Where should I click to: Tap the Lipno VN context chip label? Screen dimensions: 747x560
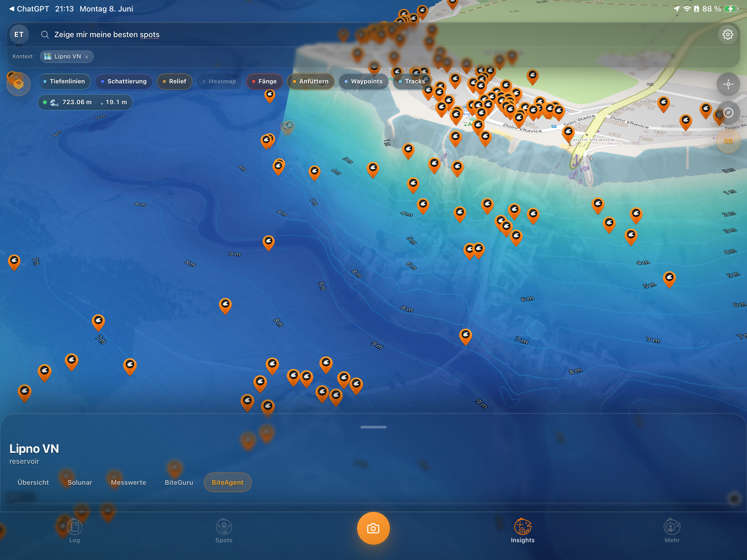coord(68,57)
